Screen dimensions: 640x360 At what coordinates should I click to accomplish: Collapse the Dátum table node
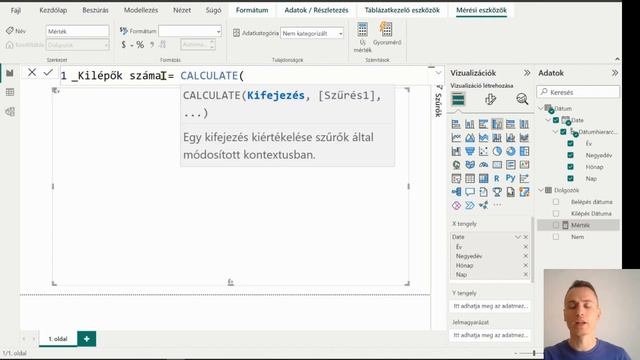coord(541,108)
